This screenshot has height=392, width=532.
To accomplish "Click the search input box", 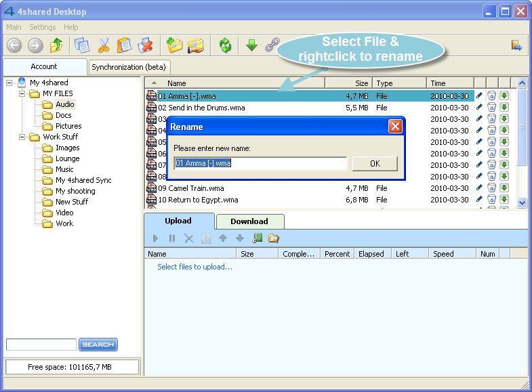I will coord(41,345).
